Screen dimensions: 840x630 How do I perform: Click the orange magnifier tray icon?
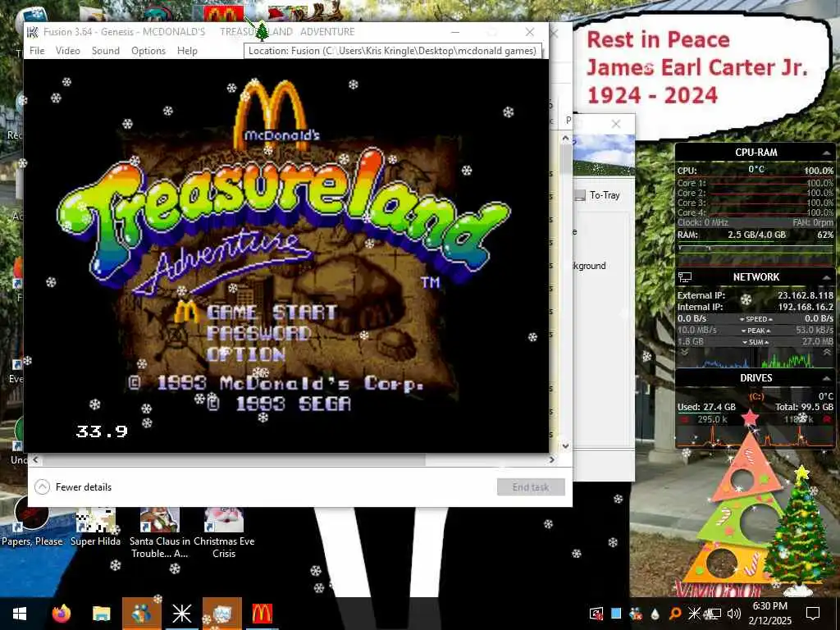point(674,614)
